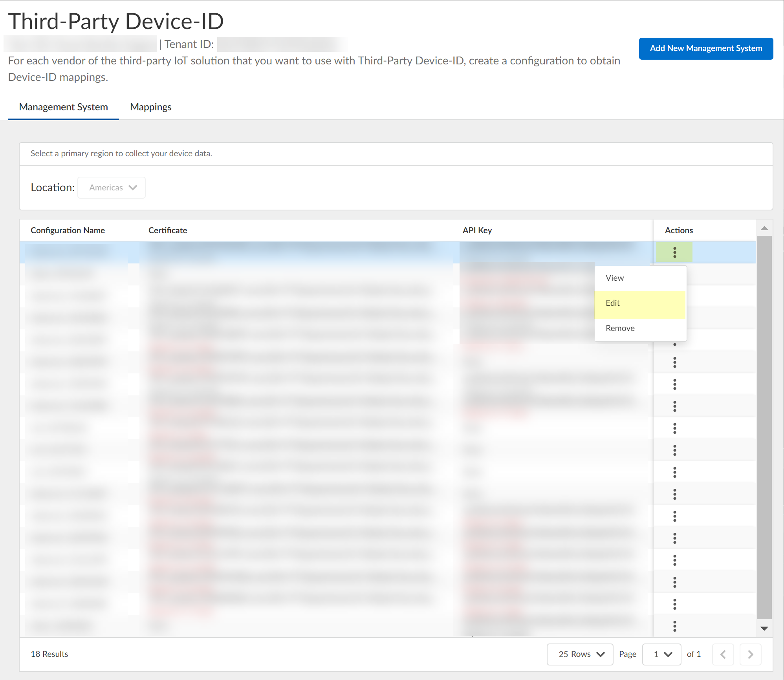Click the scrollbar up arrow
The width and height of the screenshot is (784, 680).
coord(764,228)
